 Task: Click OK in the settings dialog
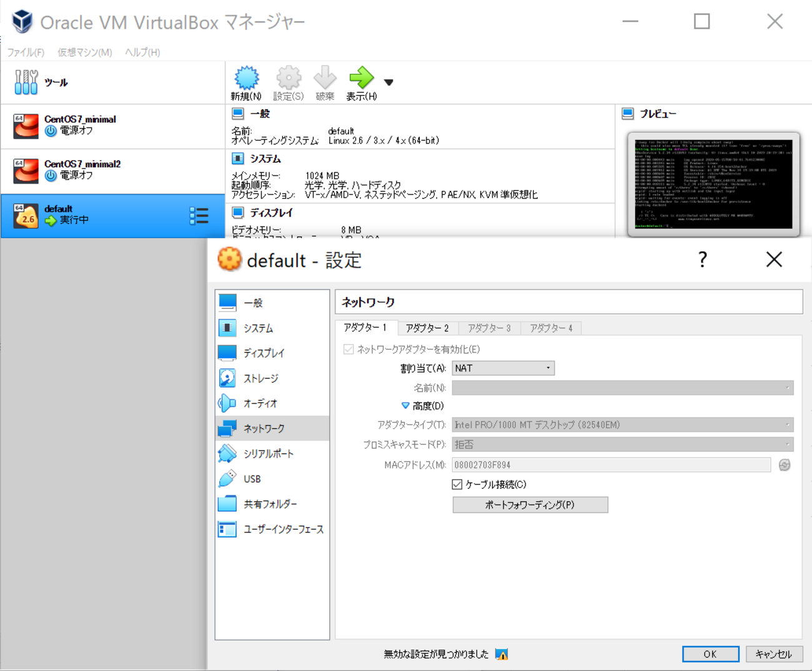point(711,654)
